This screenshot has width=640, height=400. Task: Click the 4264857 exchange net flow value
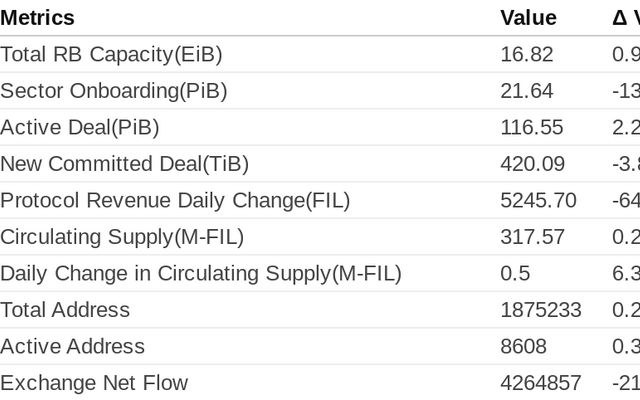pyautogui.click(x=540, y=383)
